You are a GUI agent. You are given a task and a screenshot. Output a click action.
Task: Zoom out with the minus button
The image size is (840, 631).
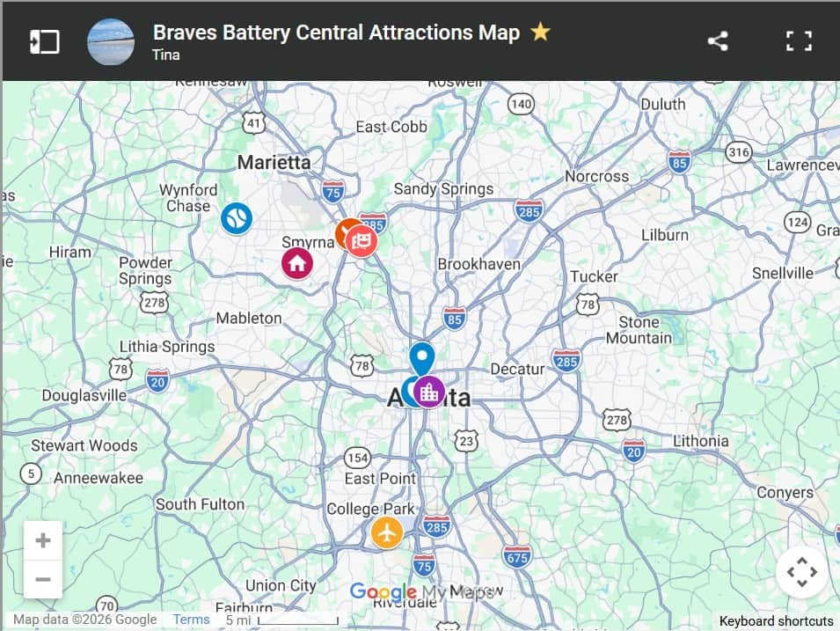(x=43, y=580)
